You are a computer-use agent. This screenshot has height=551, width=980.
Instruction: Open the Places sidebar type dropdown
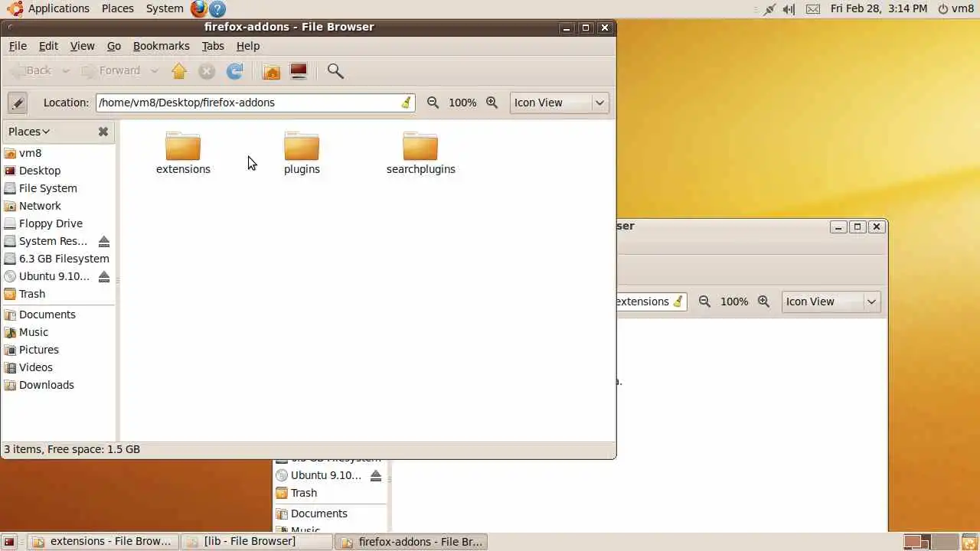[29, 132]
